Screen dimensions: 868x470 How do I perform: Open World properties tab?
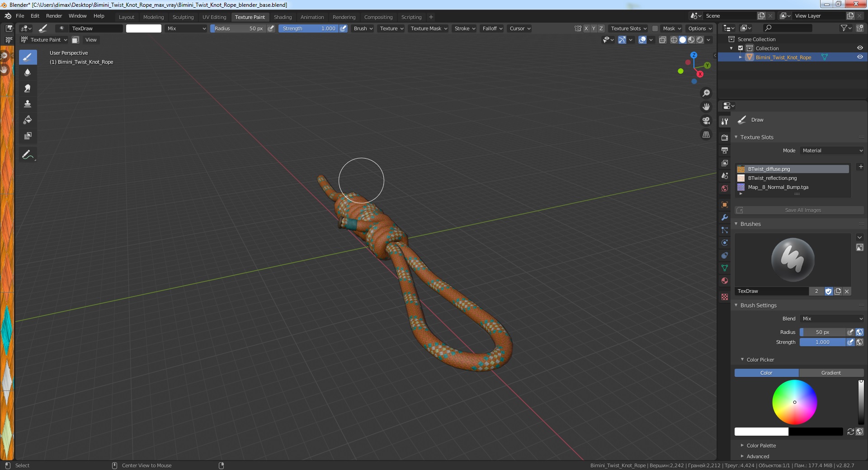pos(725,188)
